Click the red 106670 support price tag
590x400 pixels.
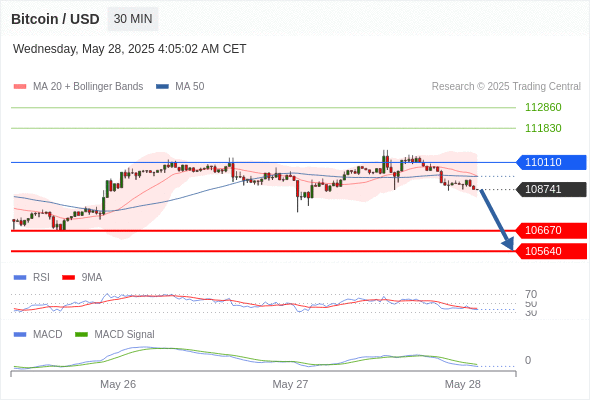(551, 230)
